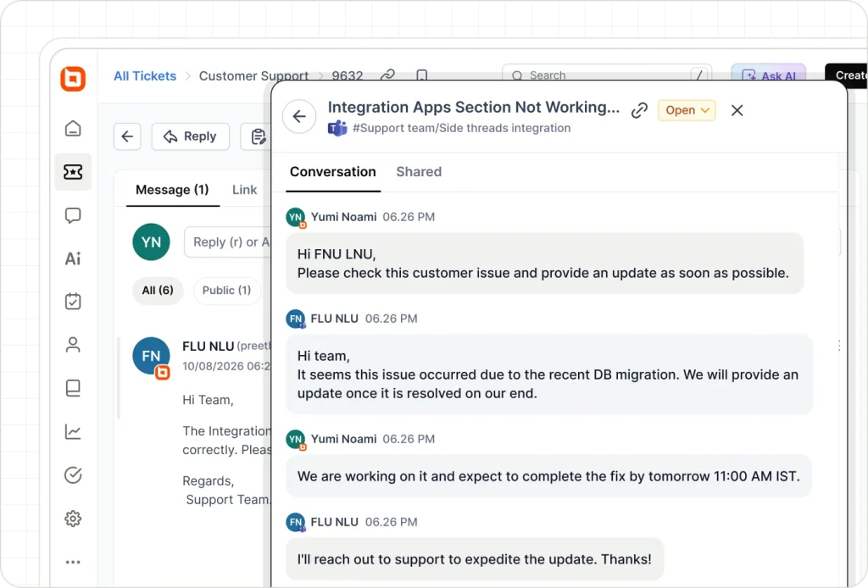Click the three-dot More sidebar icon
This screenshot has width=868, height=588.
(73, 562)
